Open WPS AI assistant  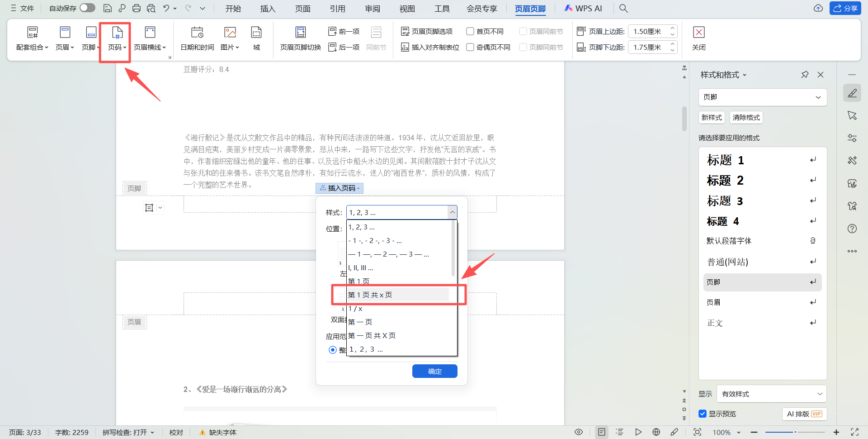583,8
